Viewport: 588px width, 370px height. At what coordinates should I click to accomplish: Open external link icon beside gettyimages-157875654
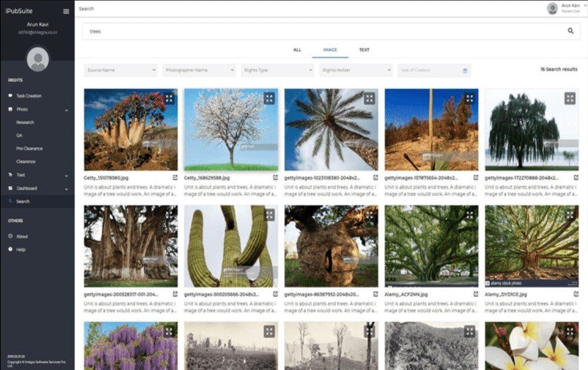pos(475,178)
